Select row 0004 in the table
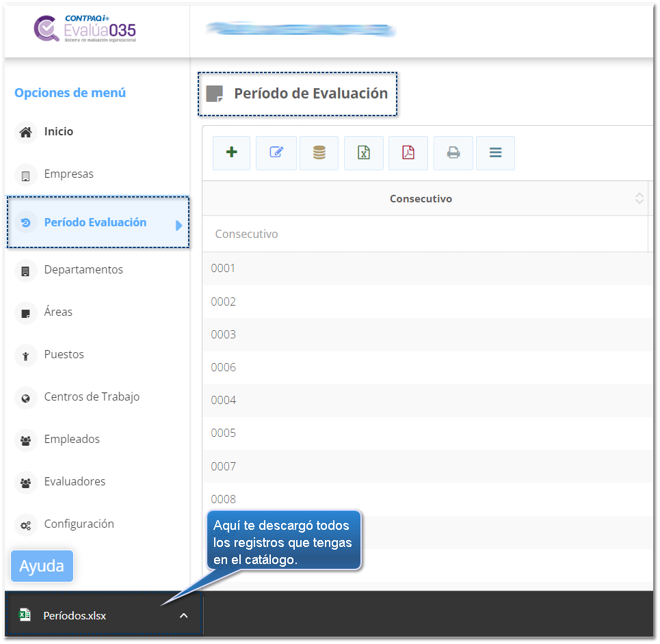The width and height of the screenshot is (660, 644). point(427,400)
